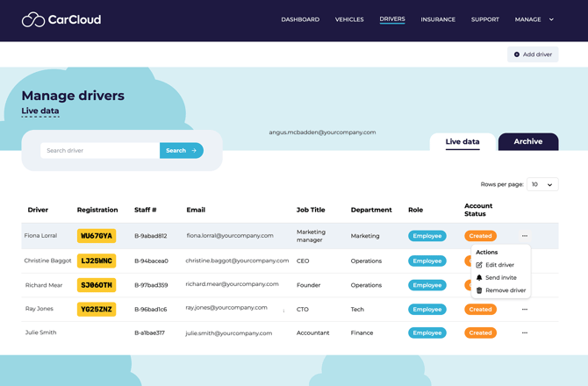
Task: Click the Manage nav label
Action: [527, 19]
